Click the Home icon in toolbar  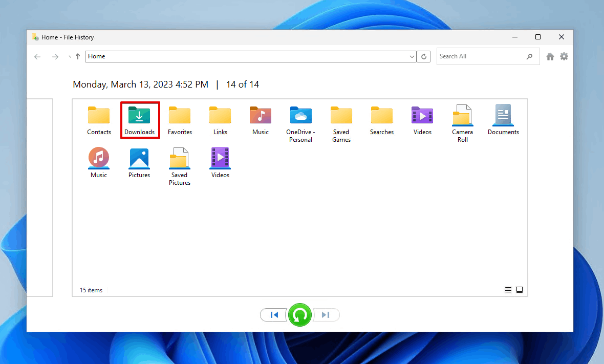550,57
